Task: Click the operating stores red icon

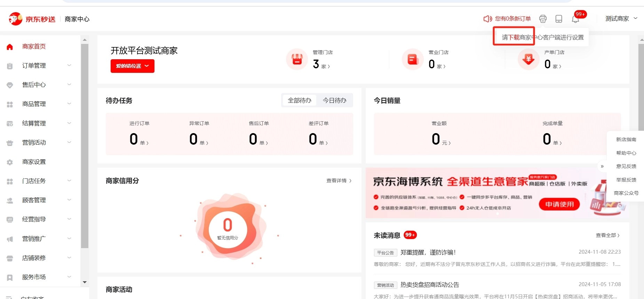Action: tap(413, 59)
